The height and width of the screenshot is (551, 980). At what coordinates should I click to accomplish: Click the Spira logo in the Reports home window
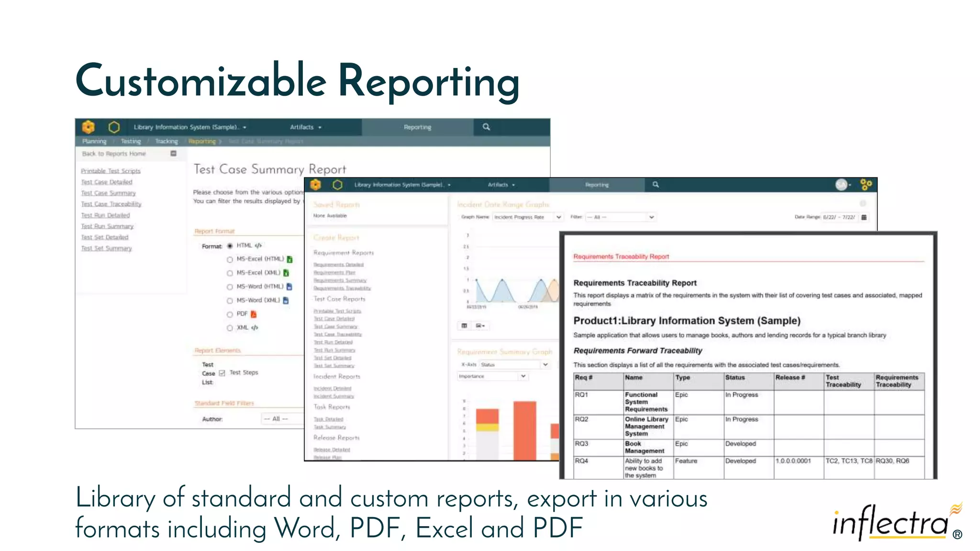click(315, 185)
